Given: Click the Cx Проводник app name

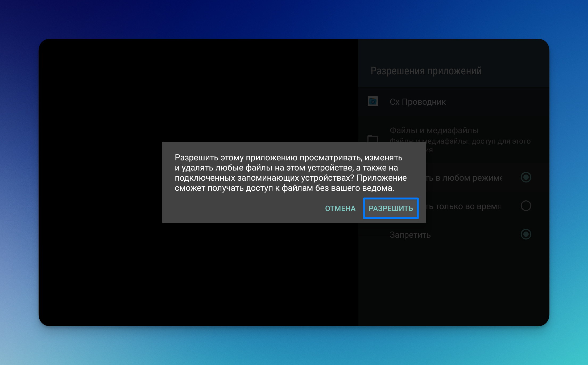Looking at the screenshot, I should click(x=418, y=102).
